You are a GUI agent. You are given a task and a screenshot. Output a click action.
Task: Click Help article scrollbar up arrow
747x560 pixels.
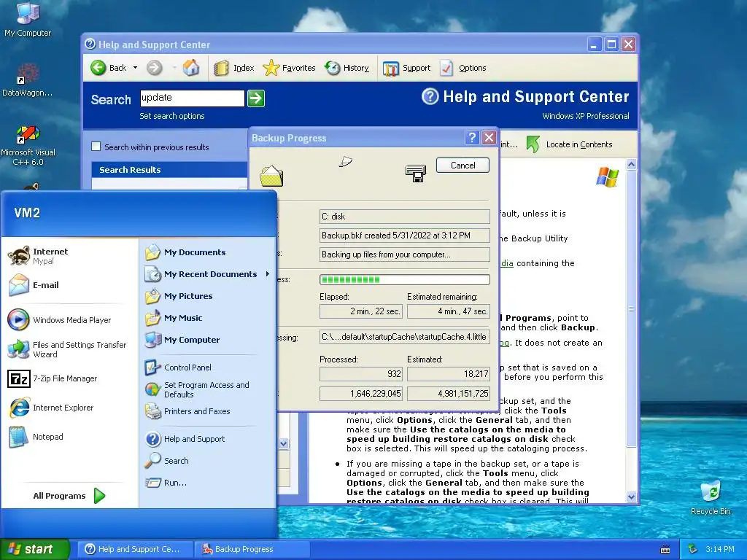pyautogui.click(x=631, y=165)
